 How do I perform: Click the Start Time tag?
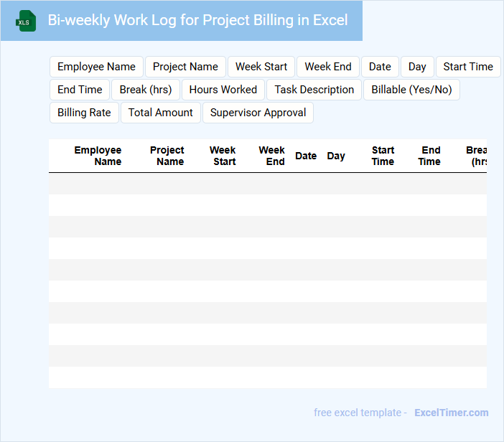[x=468, y=67]
